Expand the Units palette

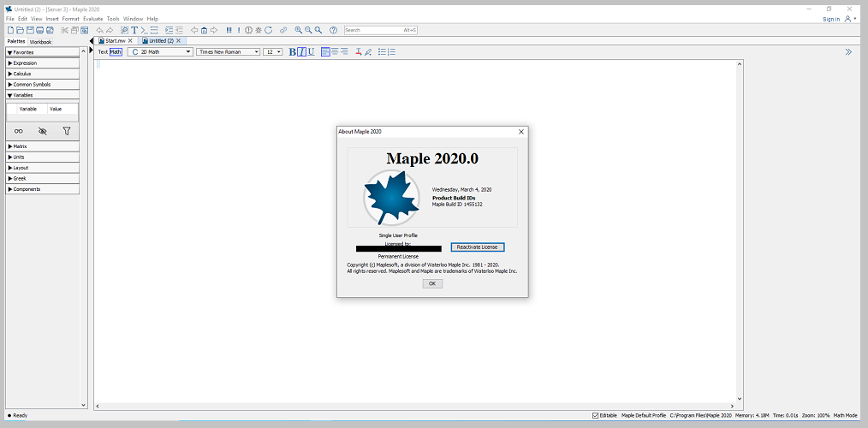[x=43, y=158]
